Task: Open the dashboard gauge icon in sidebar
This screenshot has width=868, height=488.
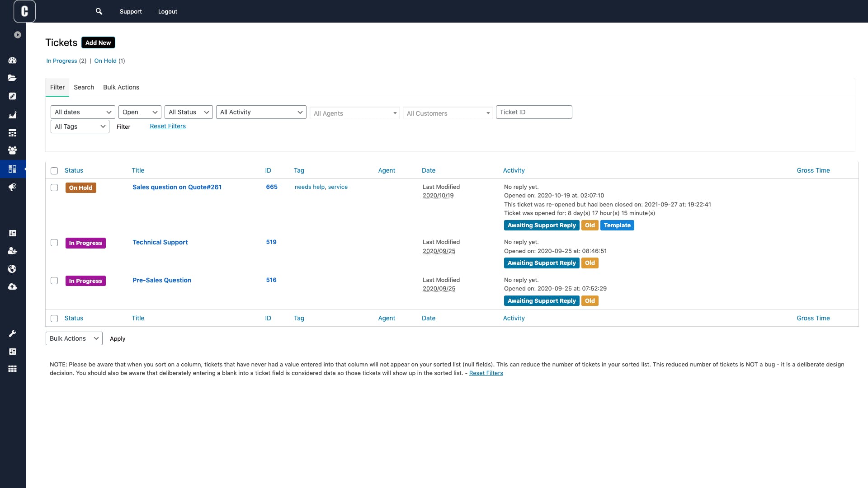Action: [x=13, y=60]
